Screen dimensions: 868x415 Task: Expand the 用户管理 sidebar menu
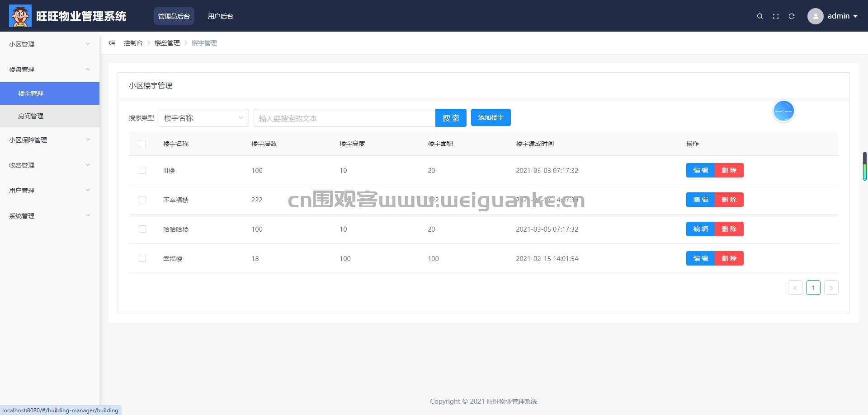pos(50,191)
